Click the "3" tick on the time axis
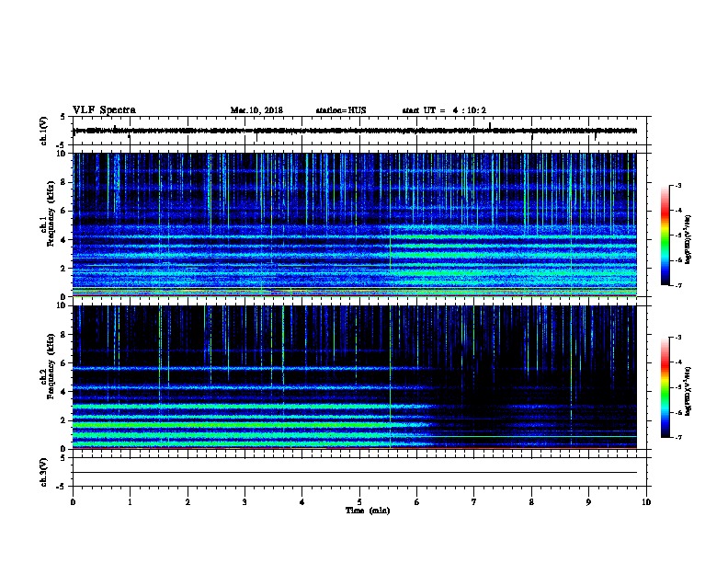 245,502
